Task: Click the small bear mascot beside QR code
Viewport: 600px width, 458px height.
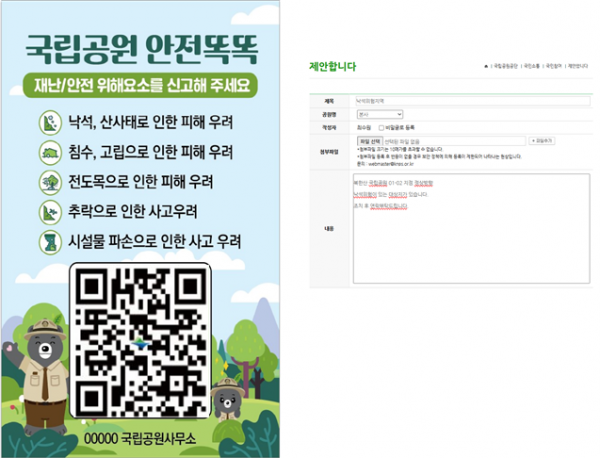Action: point(228,398)
